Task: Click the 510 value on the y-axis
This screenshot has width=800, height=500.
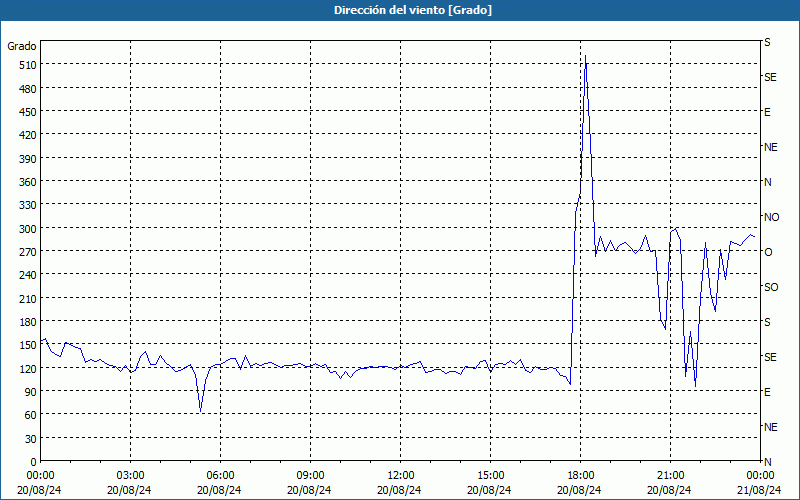Action: pos(27,65)
